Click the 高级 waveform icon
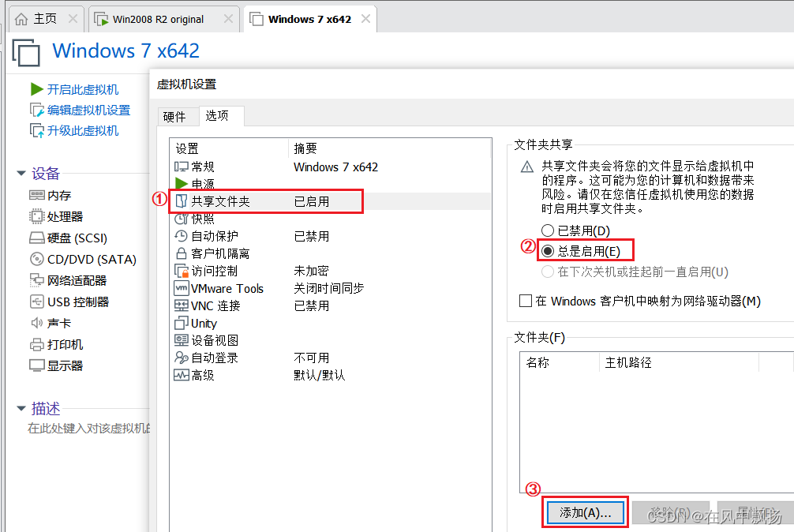The height and width of the screenshot is (532, 794). pos(182,375)
